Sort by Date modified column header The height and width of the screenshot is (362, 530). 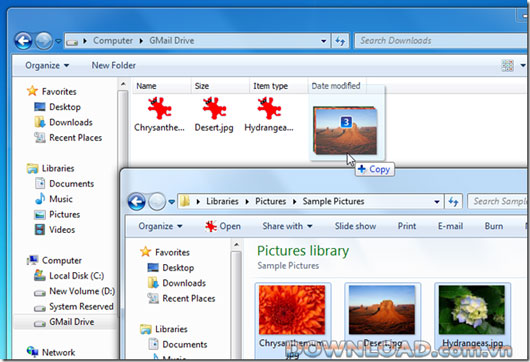(x=337, y=86)
